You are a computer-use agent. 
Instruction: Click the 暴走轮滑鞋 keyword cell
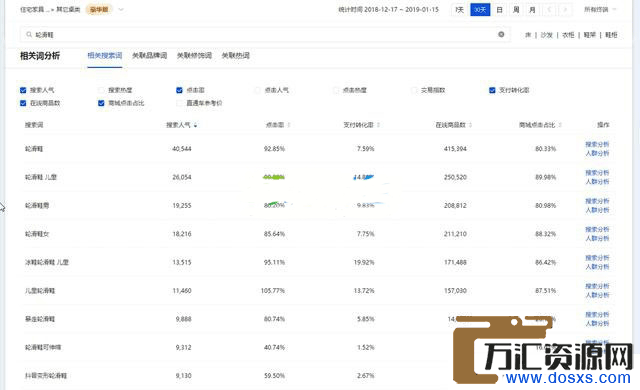[x=40, y=319]
